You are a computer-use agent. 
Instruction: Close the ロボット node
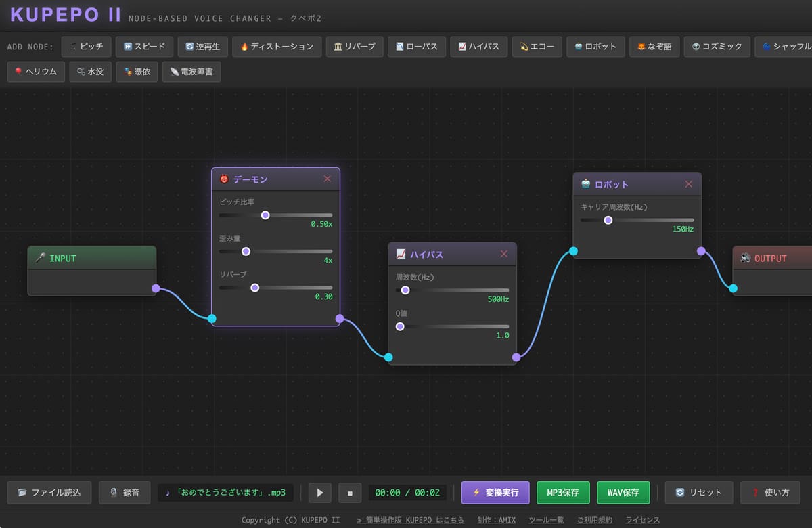click(x=689, y=184)
